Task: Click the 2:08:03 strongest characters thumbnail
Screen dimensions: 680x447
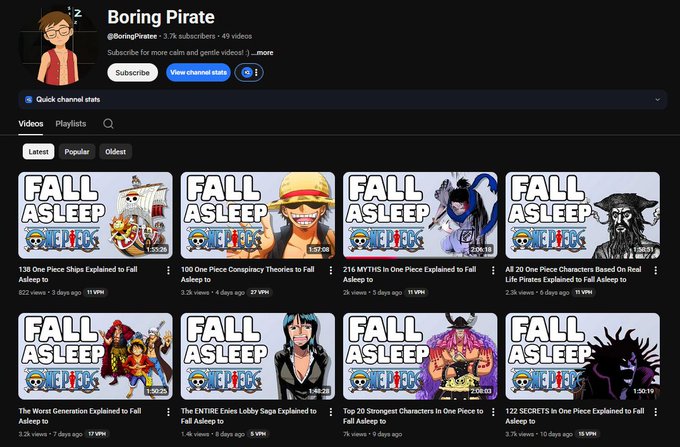Action: coord(420,356)
